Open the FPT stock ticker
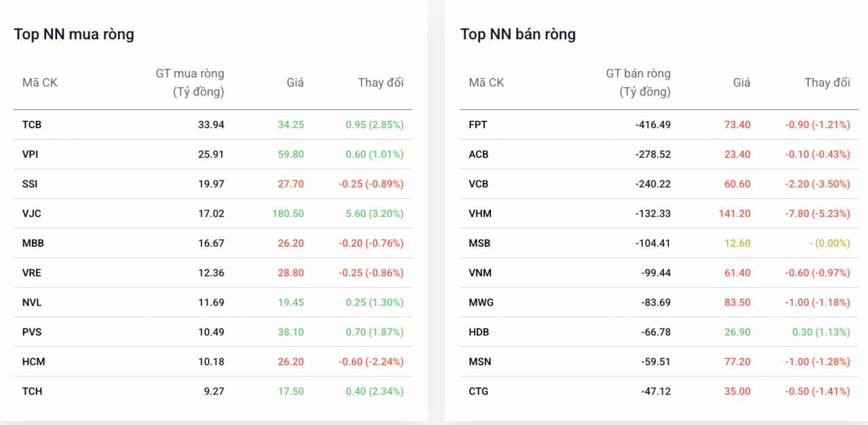868x425 pixels. (477, 125)
